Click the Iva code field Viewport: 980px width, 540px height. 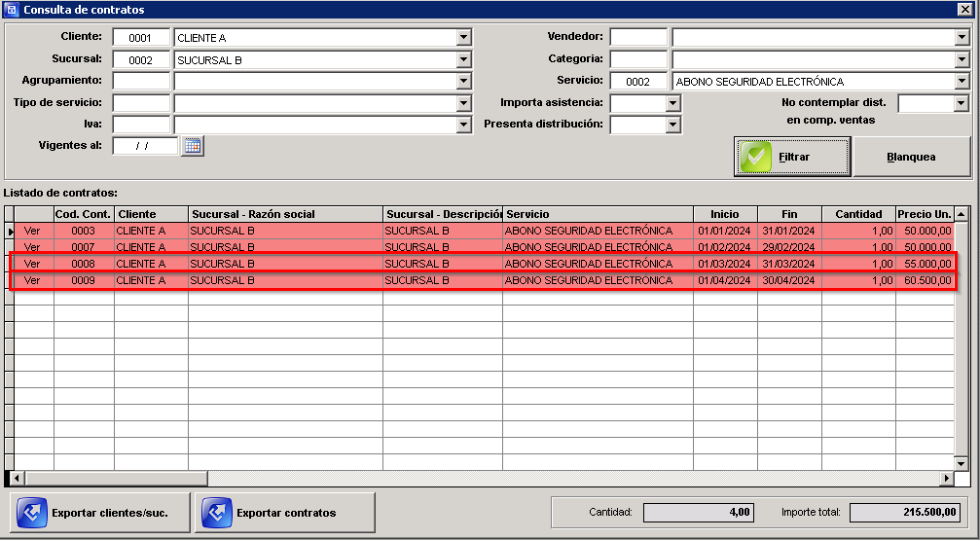141,125
